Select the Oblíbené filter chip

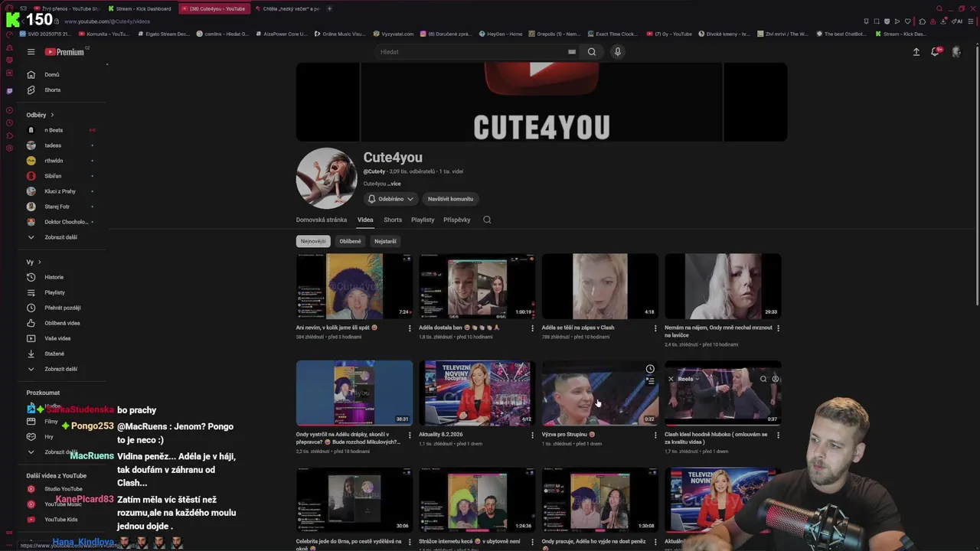tap(350, 241)
